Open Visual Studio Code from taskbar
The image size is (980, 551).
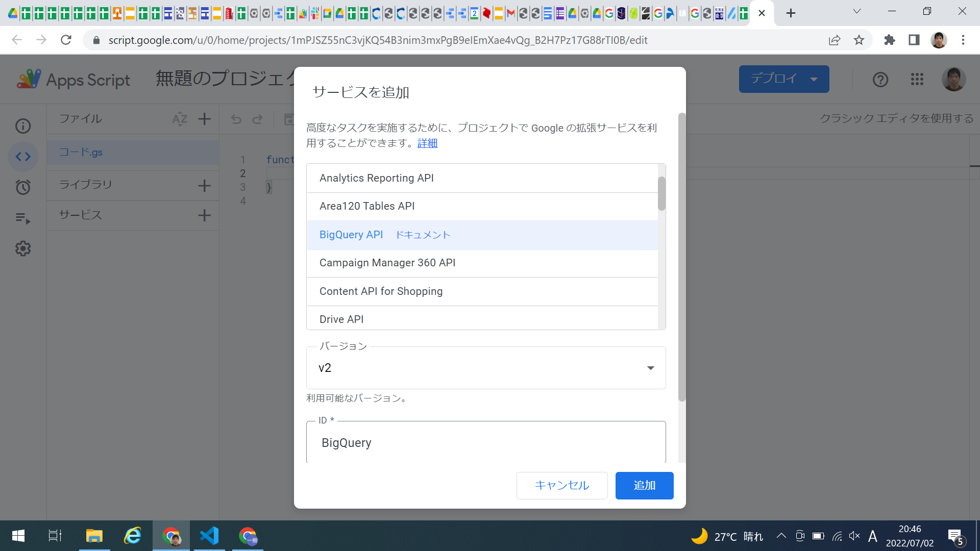(209, 536)
